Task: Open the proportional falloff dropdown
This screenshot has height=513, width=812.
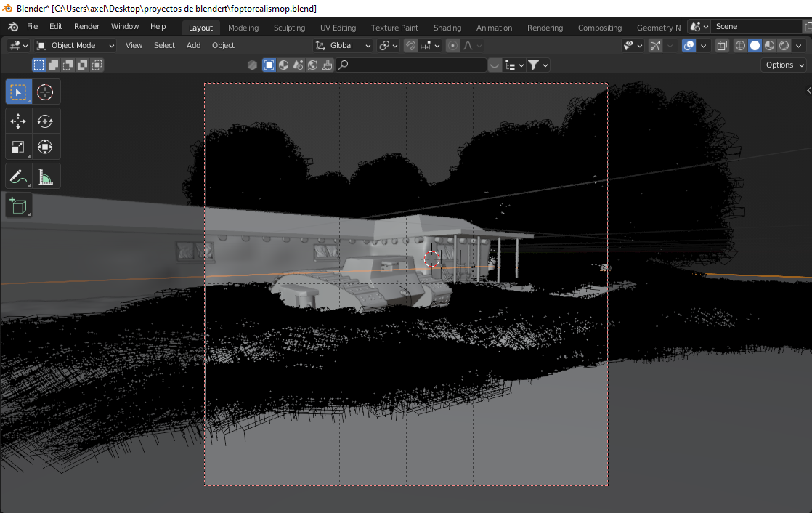Action: 472,46
